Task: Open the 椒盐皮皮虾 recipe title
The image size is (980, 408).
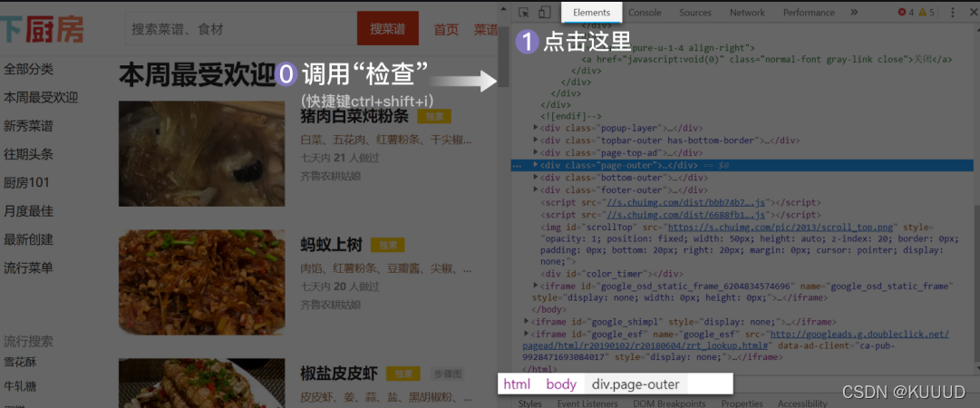Action: click(339, 374)
